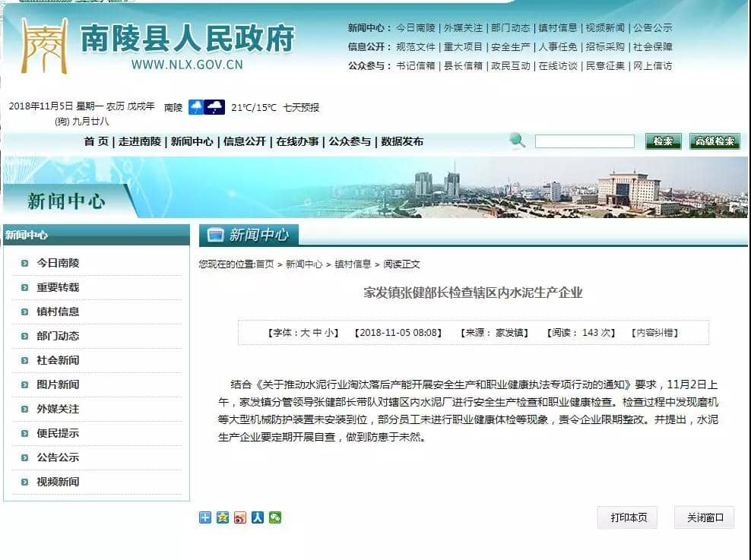Screen dimensions: 751x560
Task: Select 视频新闻 in the sidebar list
Action: click(x=58, y=482)
